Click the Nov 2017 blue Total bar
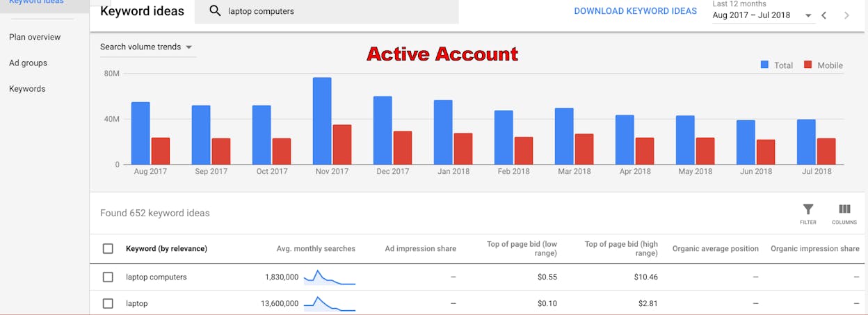This screenshot has height=315, width=868. [x=322, y=121]
